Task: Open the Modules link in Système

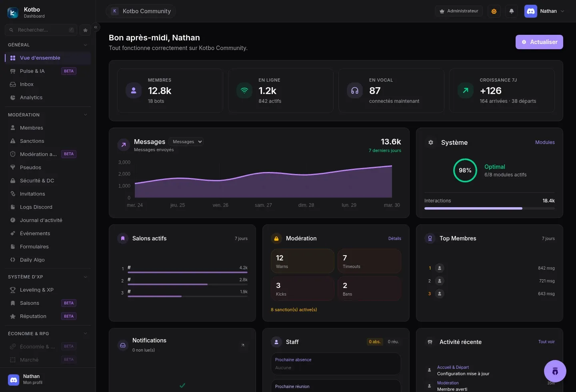Action: coord(545,142)
